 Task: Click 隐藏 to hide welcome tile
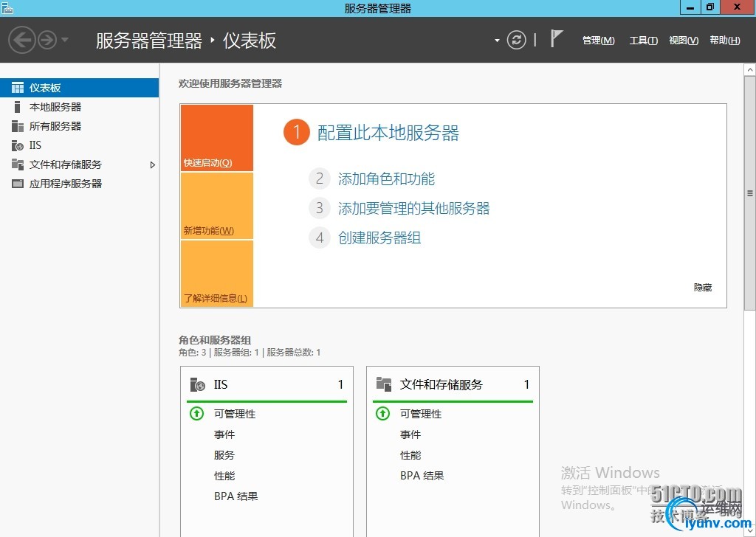coord(703,288)
